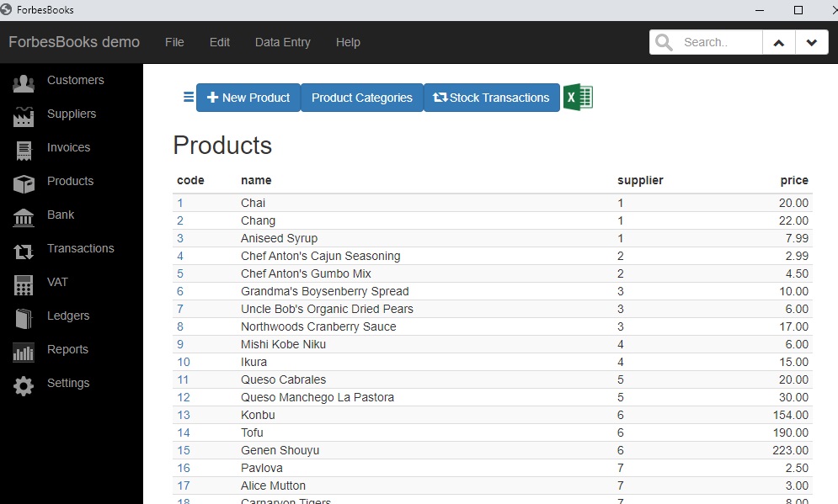Click the Ledgers book icon
The height and width of the screenshot is (504, 838).
(x=24, y=319)
